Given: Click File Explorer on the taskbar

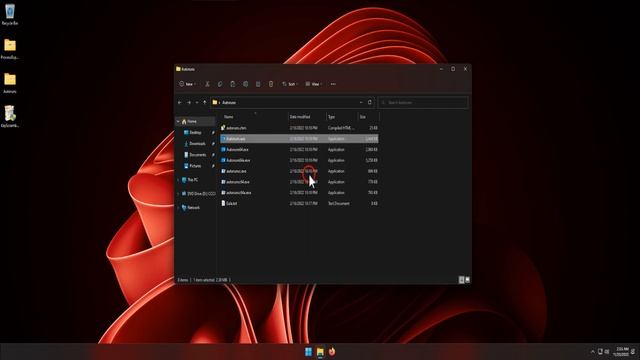Looking at the screenshot, I should point(320,351).
